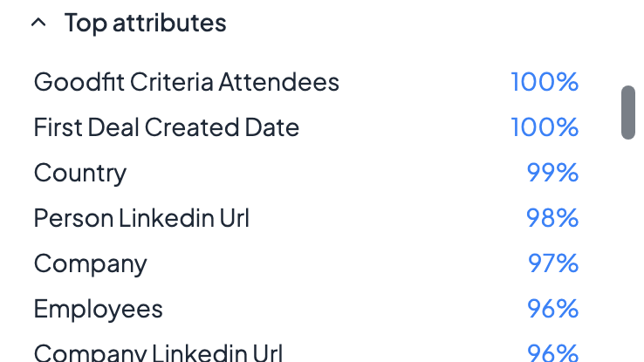
Task: Open the First Deal Created Date attribute
Action: click(x=166, y=127)
